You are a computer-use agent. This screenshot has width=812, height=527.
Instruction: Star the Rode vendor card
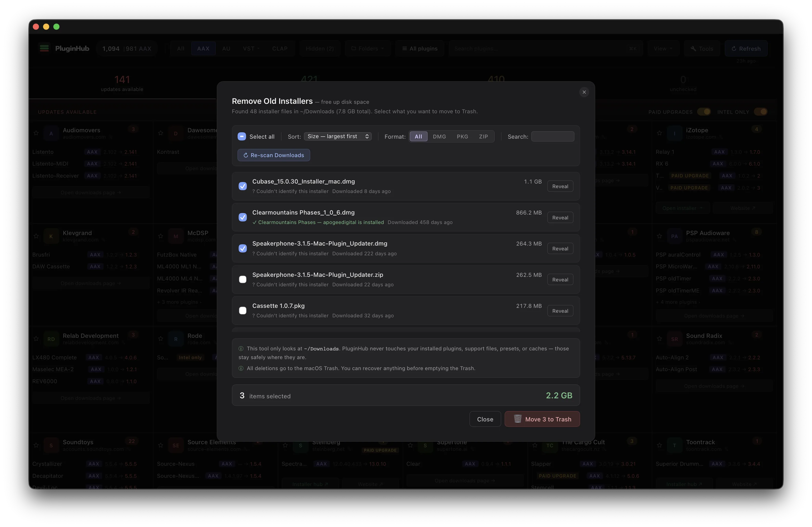coord(161,339)
